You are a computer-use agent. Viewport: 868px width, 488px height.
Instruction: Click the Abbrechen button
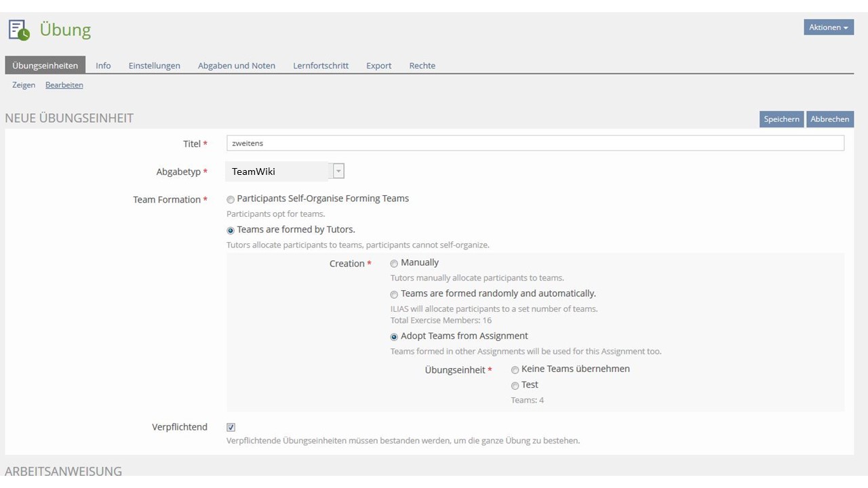[829, 119]
